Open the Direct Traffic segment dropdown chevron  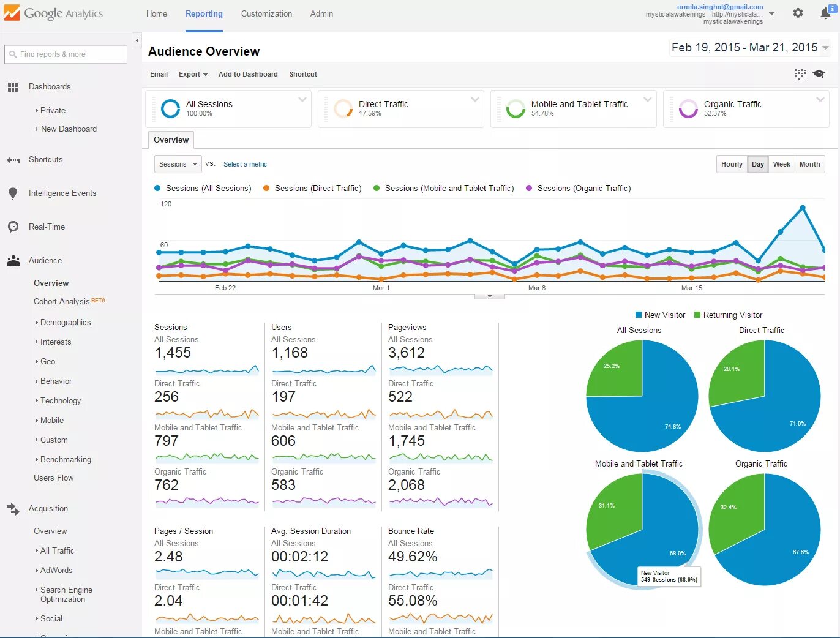(474, 99)
